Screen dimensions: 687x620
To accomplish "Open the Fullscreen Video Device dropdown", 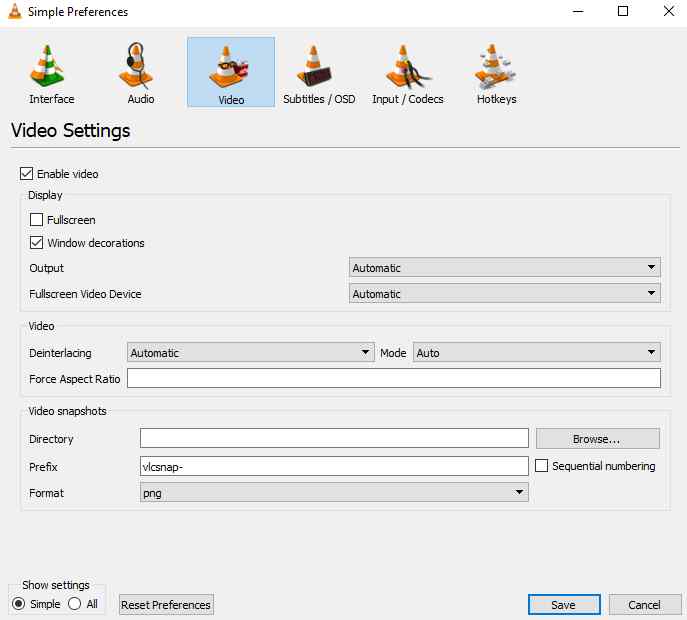I will [x=505, y=293].
